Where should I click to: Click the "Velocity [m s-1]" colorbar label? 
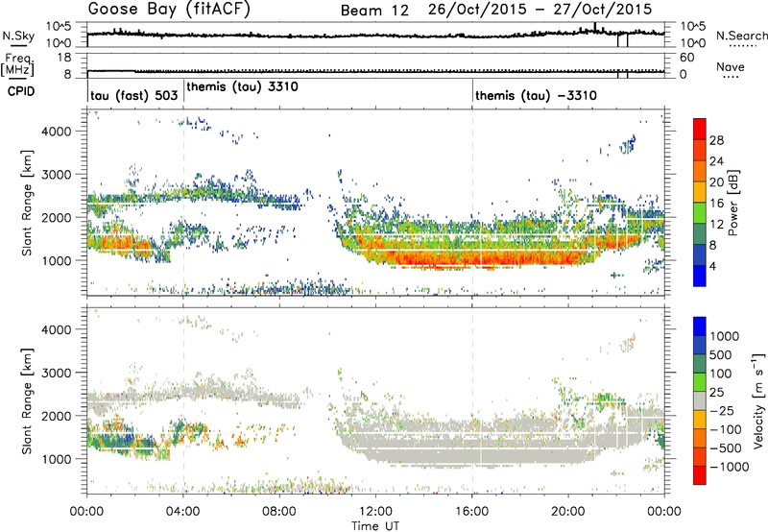pyautogui.click(x=758, y=400)
